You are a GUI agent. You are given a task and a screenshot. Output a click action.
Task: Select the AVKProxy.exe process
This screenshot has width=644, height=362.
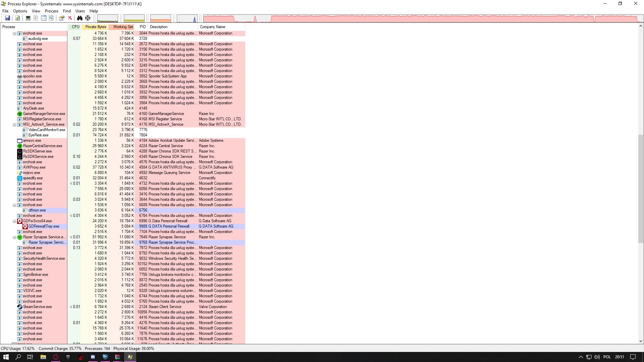pos(34,167)
